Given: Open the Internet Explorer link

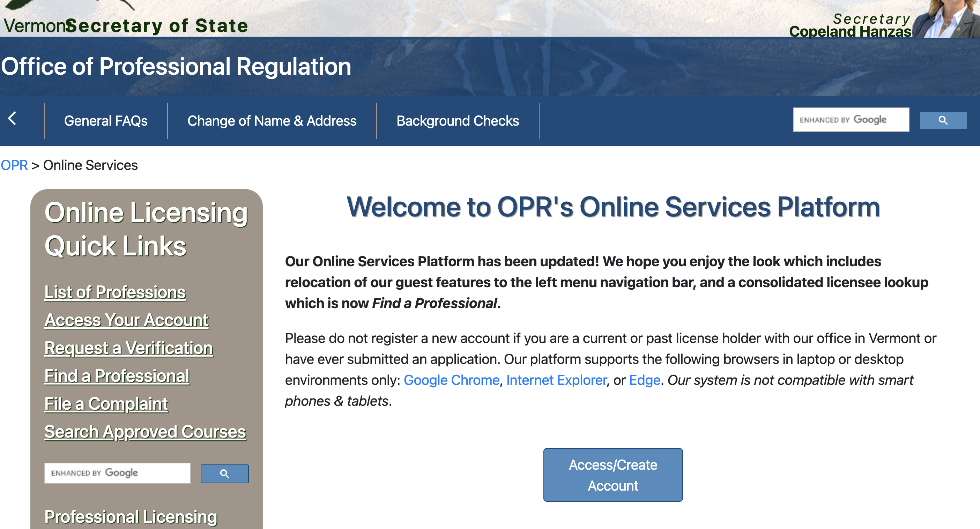Looking at the screenshot, I should 556,380.
